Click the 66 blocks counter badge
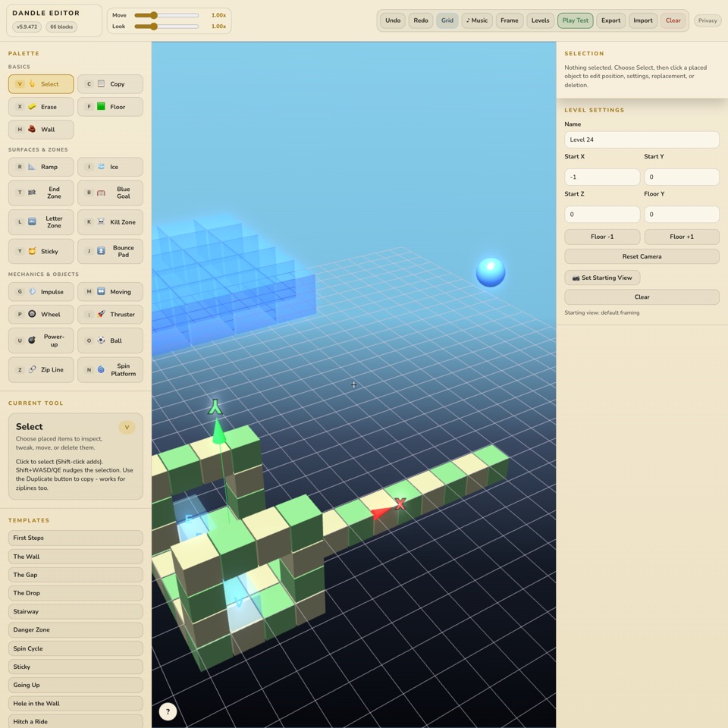Image resolution: width=728 pixels, height=728 pixels. 61,27
